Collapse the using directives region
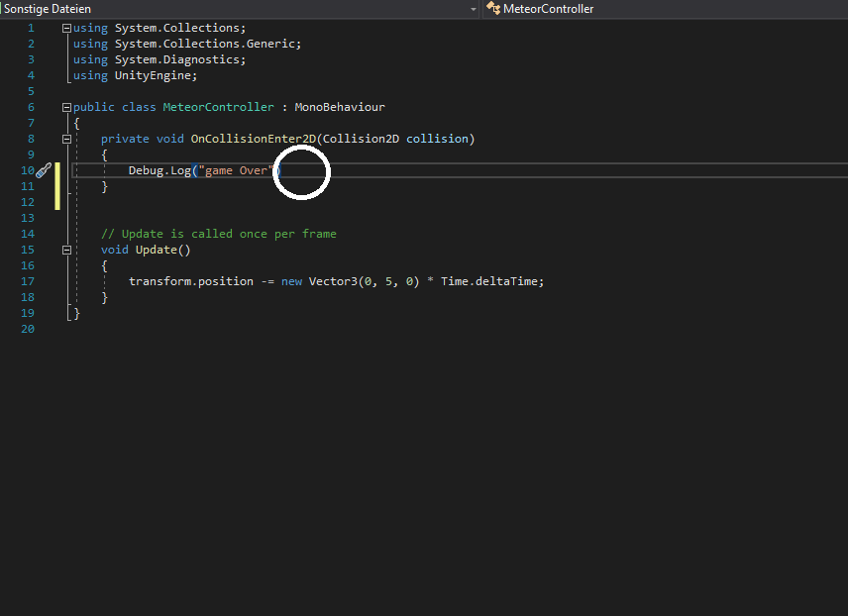848x616 pixels. point(65,28)
